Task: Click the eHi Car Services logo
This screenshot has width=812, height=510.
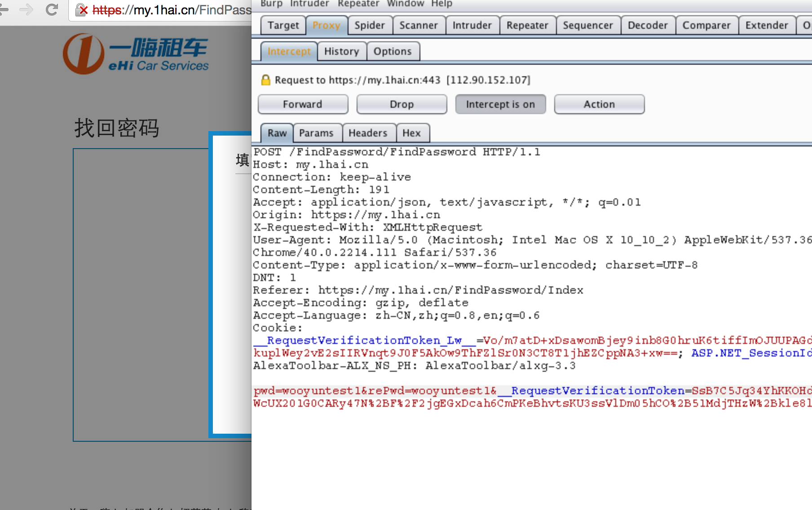Action: tap(136, 54)
